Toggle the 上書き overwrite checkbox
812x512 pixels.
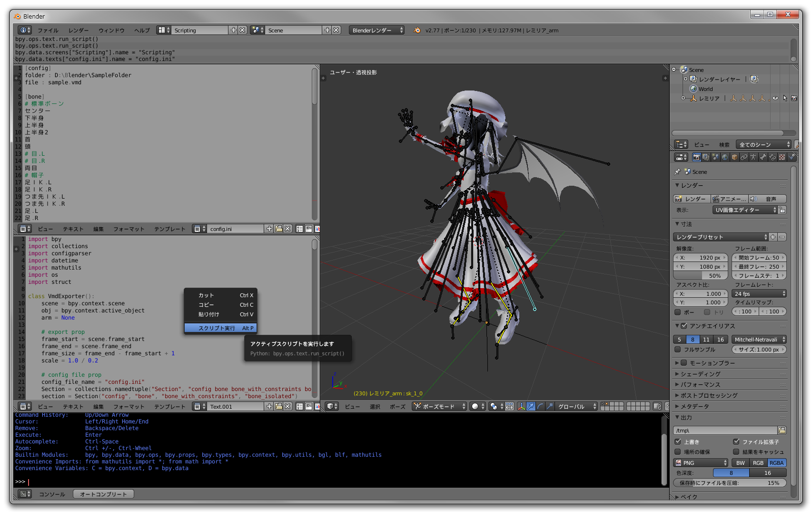point(678,442)
